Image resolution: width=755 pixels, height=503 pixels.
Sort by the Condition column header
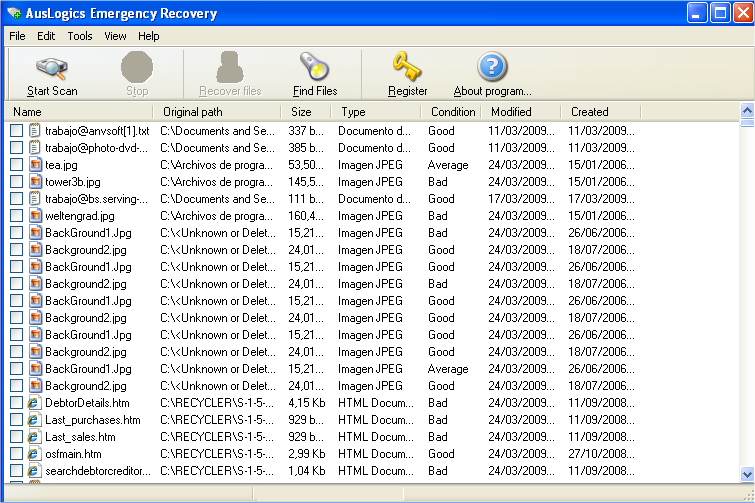coord(451,112)
